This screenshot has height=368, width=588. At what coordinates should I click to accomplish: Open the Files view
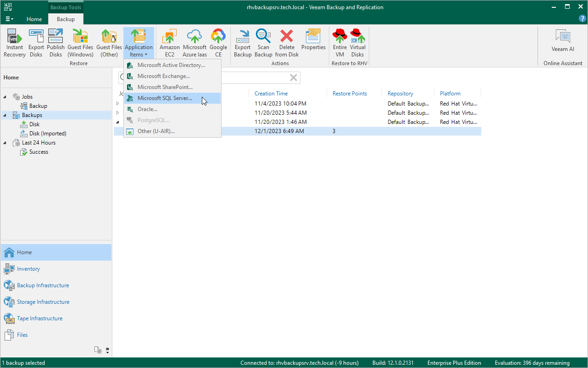pyautogui.click(x=56, y=335)
